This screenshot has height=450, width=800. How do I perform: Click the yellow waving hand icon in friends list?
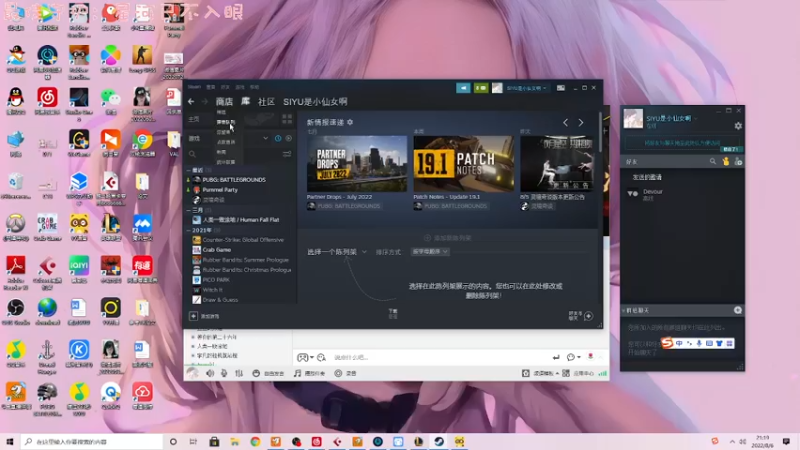click(726, 162)
